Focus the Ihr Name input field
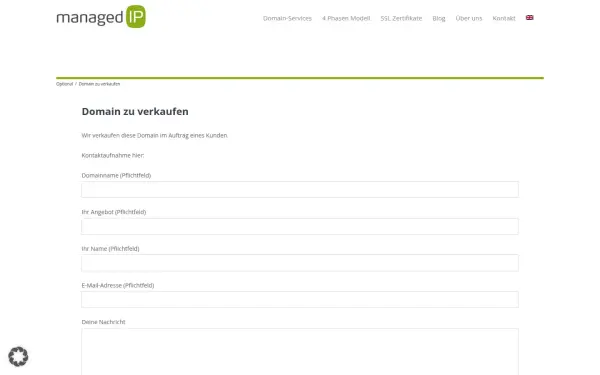600x375 pixels. 300,263
